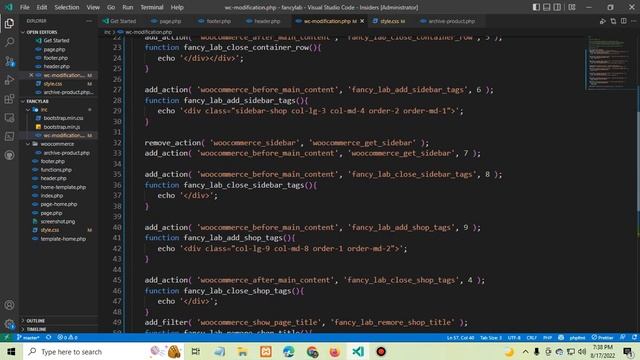Click the Synchronize Changes status icon
Screen dimensions: 640x360
pos(49,338)
